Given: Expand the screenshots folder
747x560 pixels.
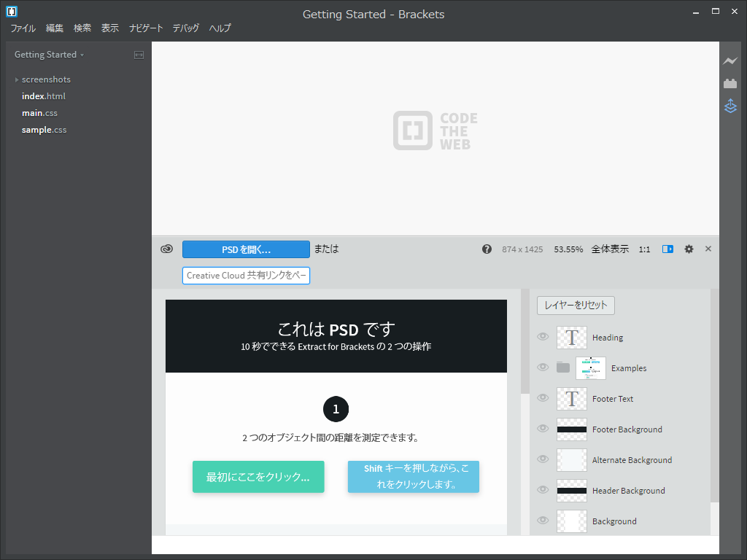Looking at the screenshot, I should pyautogui.click(x=17, y=79).
